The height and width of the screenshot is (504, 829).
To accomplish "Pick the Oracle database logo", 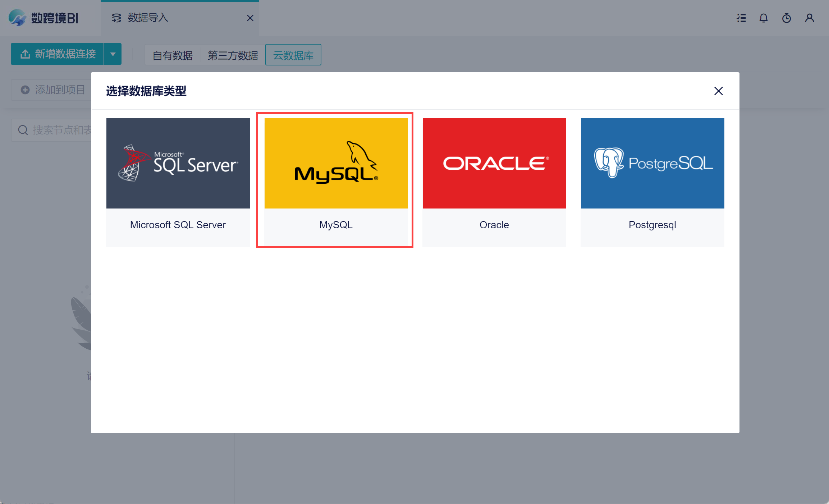I will [x=494, y=163].
